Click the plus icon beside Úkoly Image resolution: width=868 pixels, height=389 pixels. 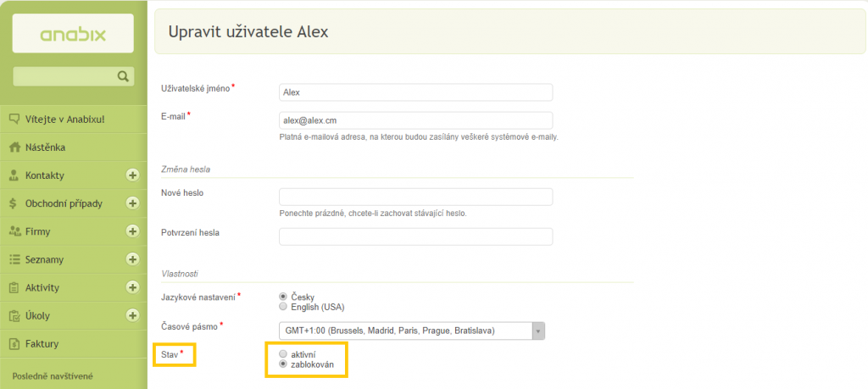click(x=132, y=315)
